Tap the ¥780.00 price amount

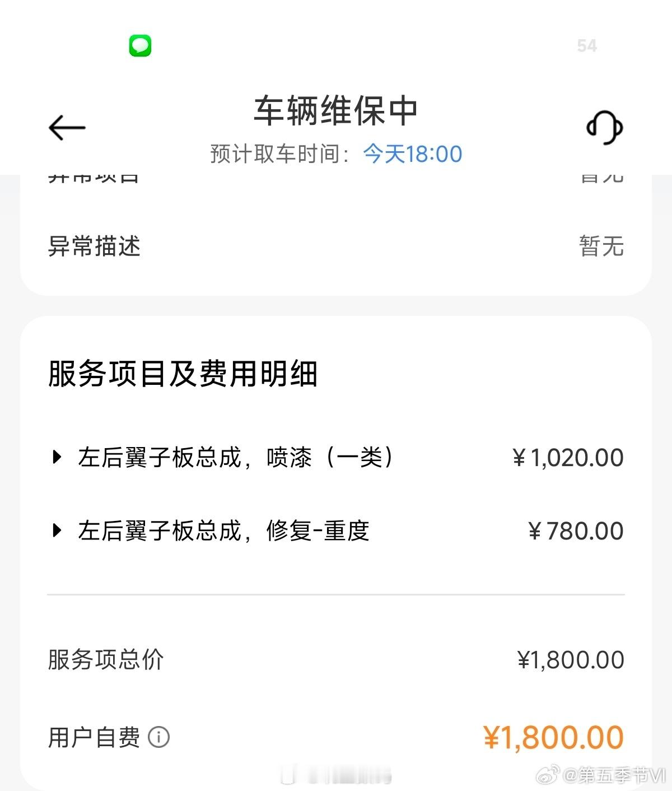point(576,531)
